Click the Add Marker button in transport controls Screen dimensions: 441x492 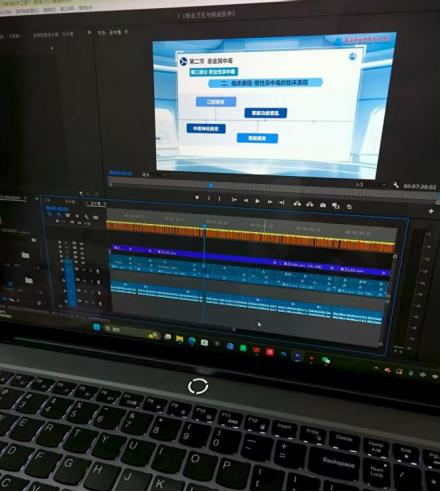pos(197,198)
